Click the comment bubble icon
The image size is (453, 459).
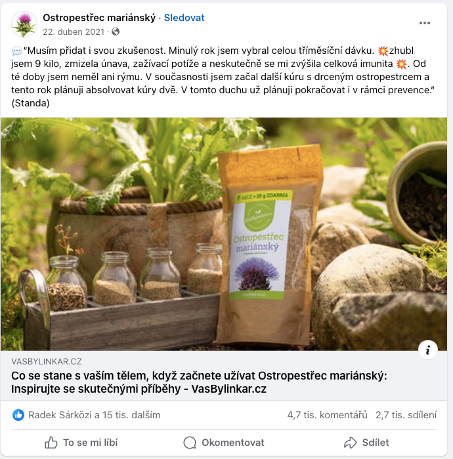coord(190,443)
